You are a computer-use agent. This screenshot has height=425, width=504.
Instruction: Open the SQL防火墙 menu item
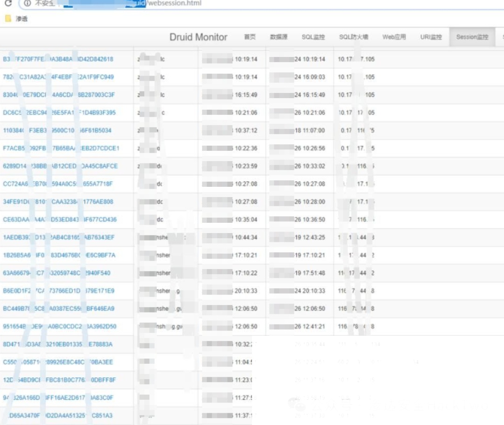point(354,37)
